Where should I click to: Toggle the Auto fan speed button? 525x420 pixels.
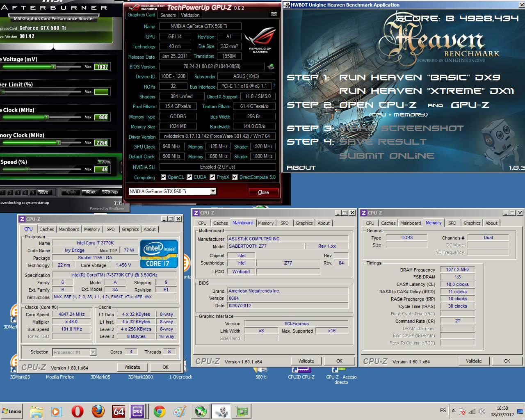104,162
